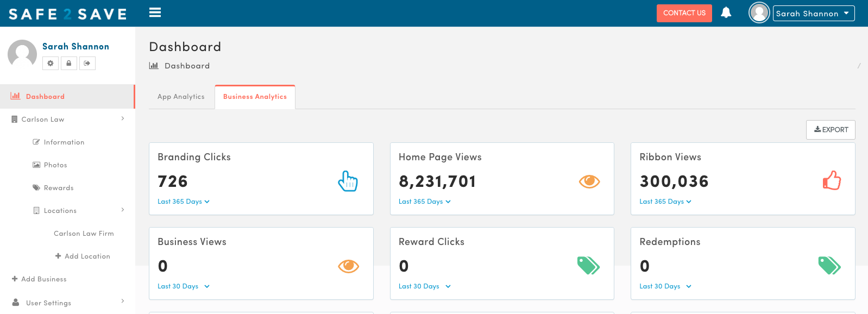Screen dimensions: 868x314
Task: Click the Sarah Shannon name link in sidebar
Action: pos(76,47)
